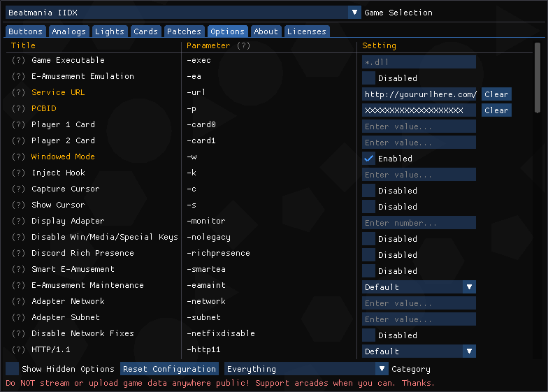Open the Everything category dropdown
The height and width of the screenshot is (392, 548).
306,369
